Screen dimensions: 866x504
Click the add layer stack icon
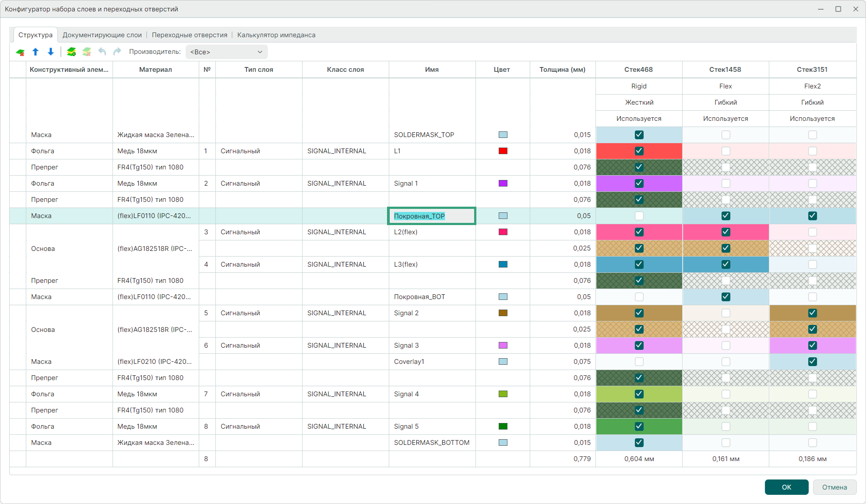tap(71, 52)
